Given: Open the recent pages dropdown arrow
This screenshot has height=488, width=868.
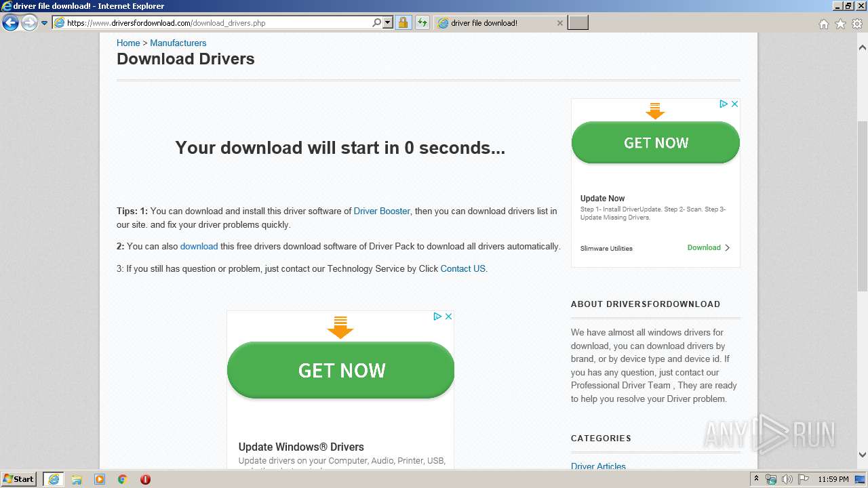Looking at the screenshot, I should [45, 23].
